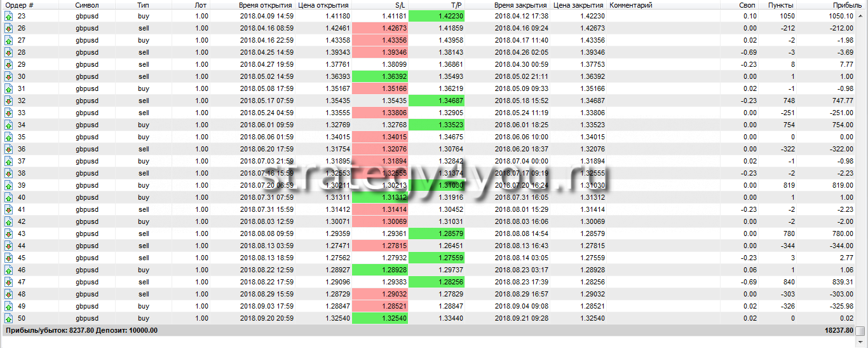868x348 pixels.
Task: Select the icon for order 47
Action: 8,282
